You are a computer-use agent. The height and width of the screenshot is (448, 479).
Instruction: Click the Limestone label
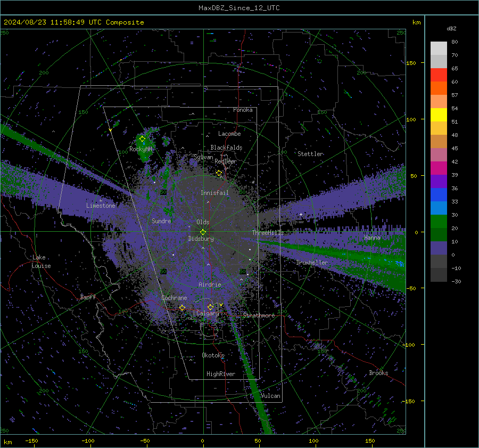(101, 206)
